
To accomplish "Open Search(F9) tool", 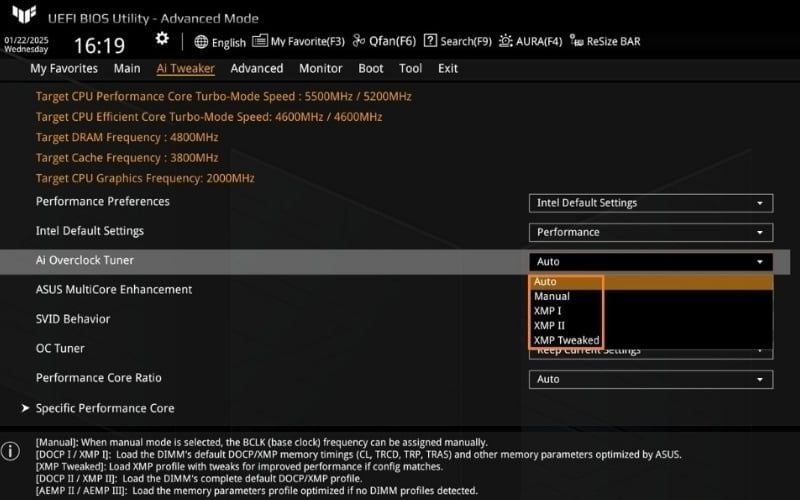I will click(x=458, y=42).
